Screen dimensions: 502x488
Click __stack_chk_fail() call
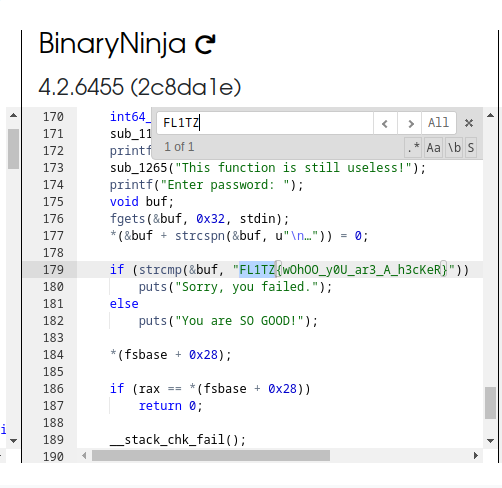click(x=178, y=440)
